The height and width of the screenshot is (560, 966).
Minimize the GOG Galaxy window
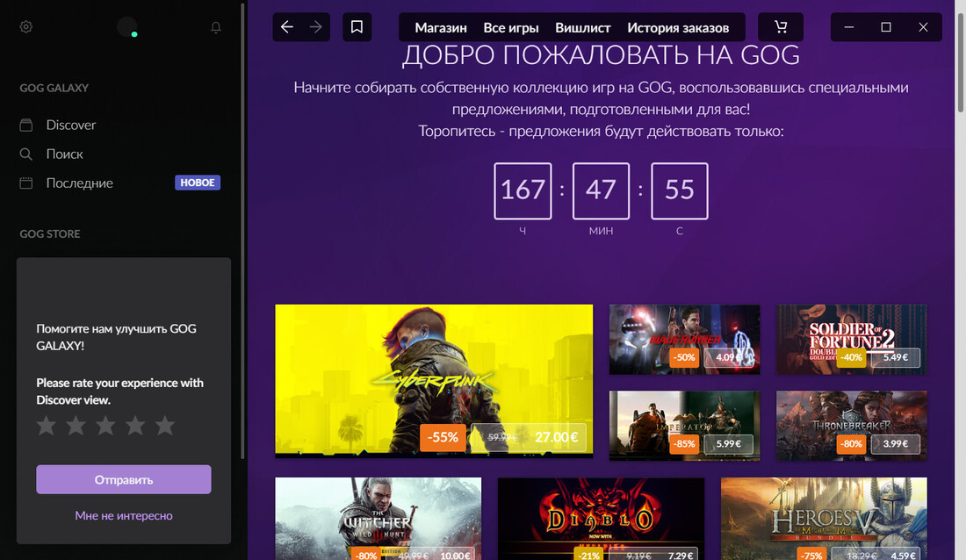849,27
